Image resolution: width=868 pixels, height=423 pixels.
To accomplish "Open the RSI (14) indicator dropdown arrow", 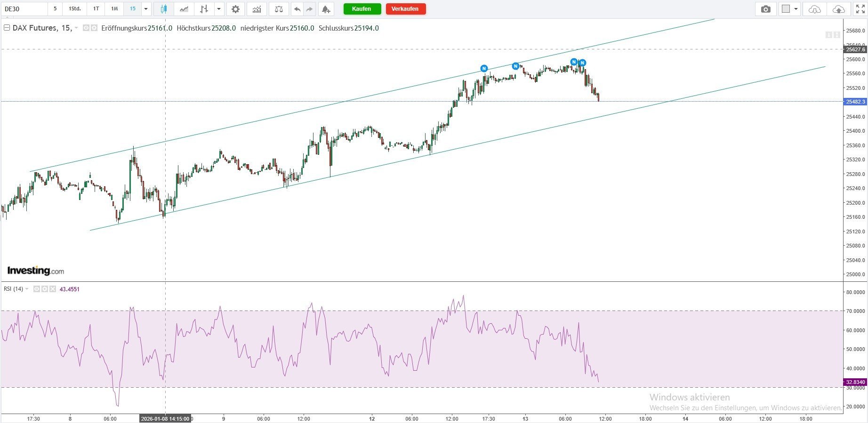I will 27,289.
